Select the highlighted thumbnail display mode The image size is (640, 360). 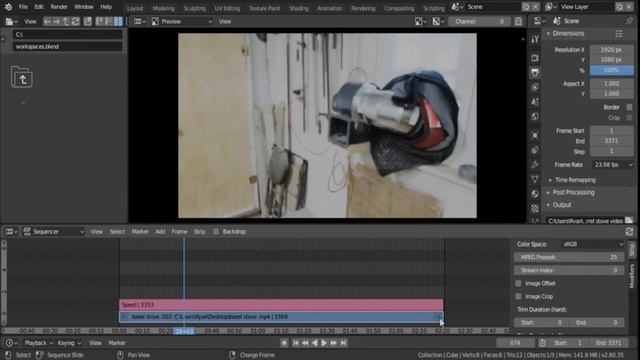click(x=118, y=21)
